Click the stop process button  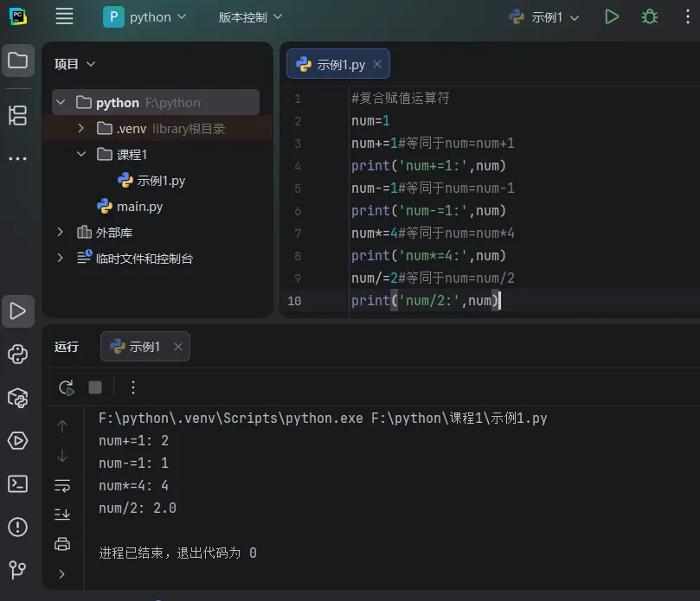pyautogui.click(x=95, y=387)
